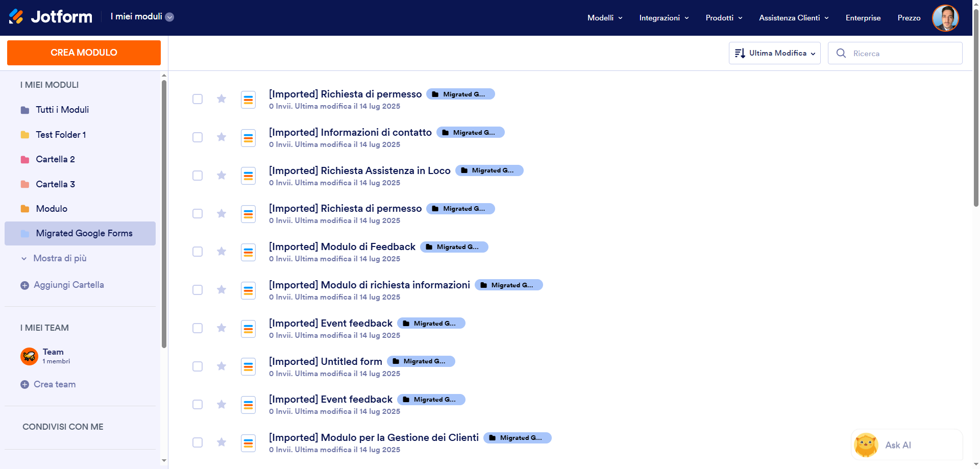Click Migrated G... tag on Modulo di richiesta informazioni
This screenshot has height=469, width=980.
pos(509,285)
